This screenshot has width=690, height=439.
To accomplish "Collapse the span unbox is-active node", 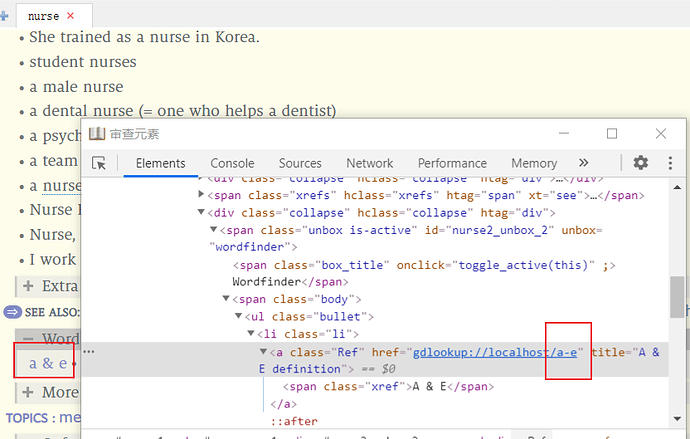I will pyautogui.click(x=213, y=229).
